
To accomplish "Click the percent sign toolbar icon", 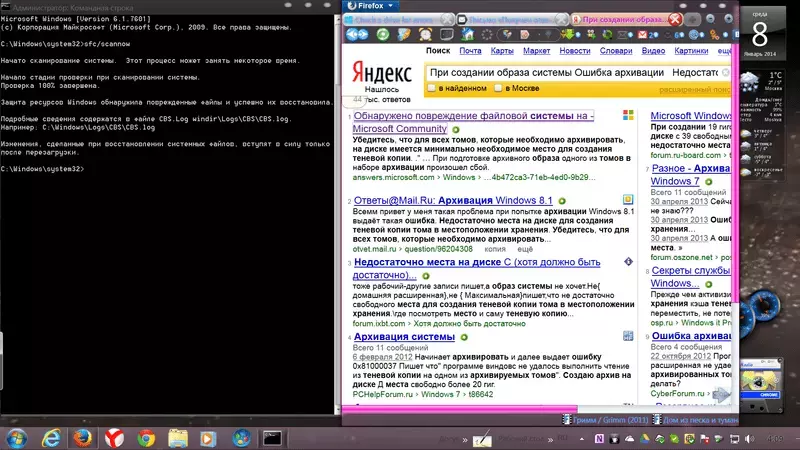I will coord(714,35).
